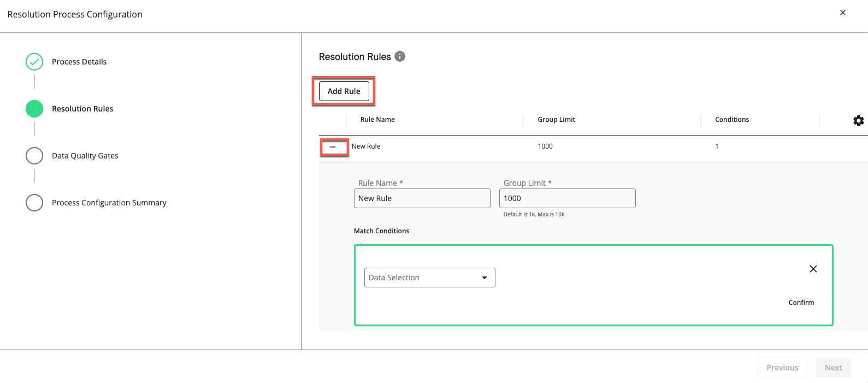Click the Add Rule button

tap(344, 91)
